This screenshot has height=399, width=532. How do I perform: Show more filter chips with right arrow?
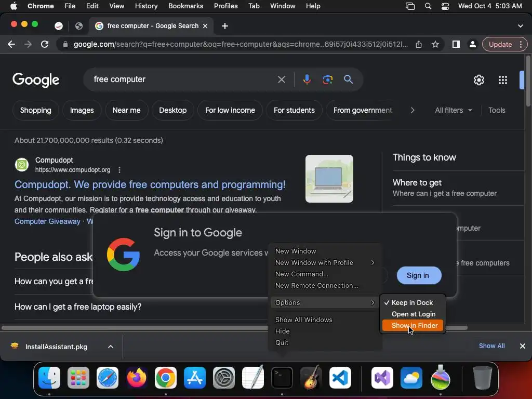(412, 110)
